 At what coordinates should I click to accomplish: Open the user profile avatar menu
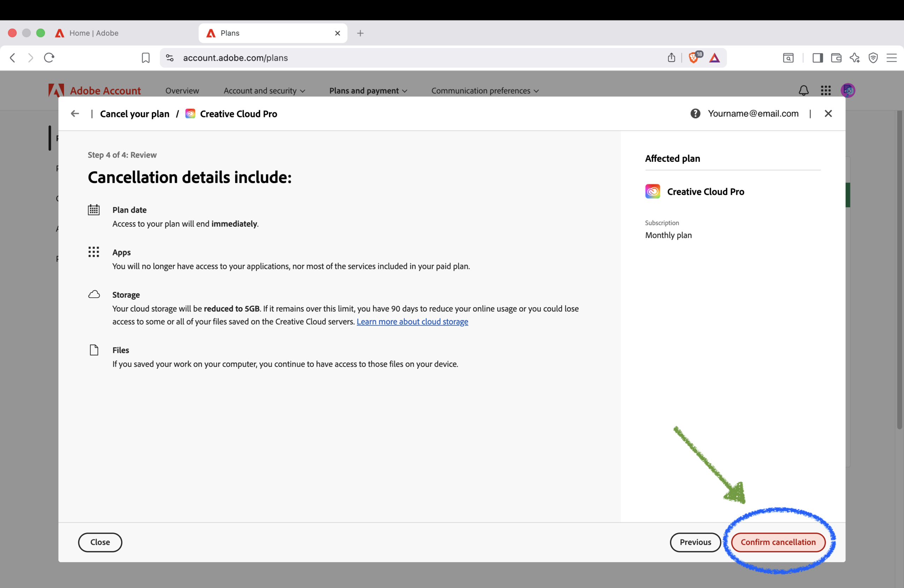pyautogui.click(x=848, y=90)
